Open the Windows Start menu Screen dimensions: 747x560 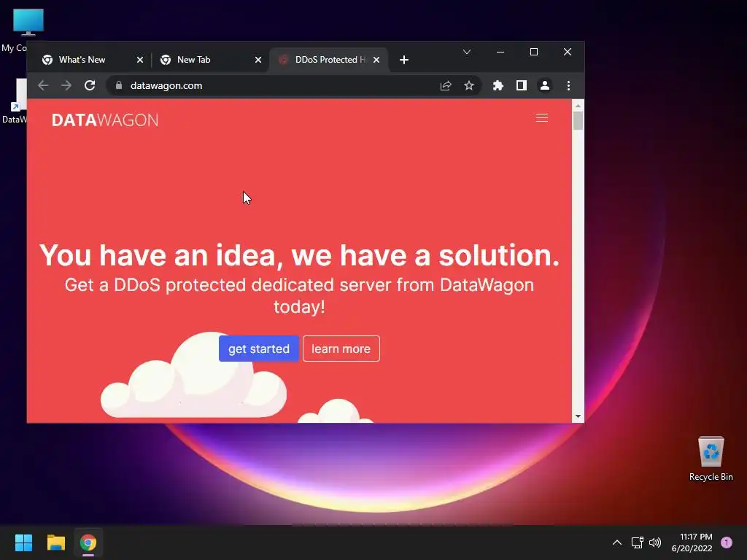23,542
